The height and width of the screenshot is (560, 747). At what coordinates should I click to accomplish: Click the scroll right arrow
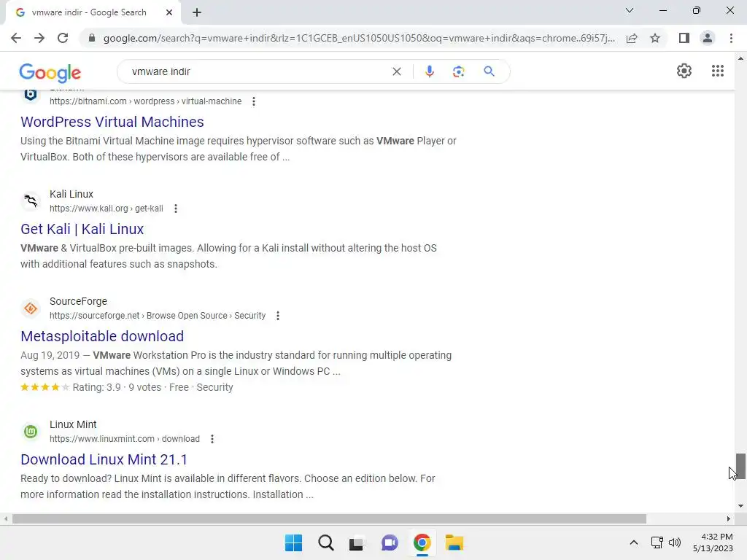pos(729,518)
